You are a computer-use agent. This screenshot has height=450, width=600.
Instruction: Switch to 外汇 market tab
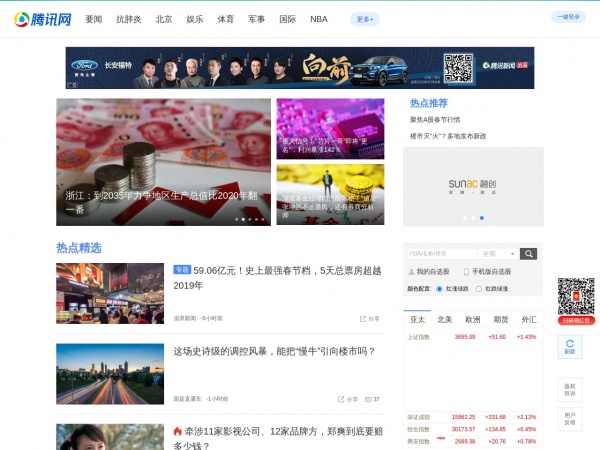[x=529, y=320]
